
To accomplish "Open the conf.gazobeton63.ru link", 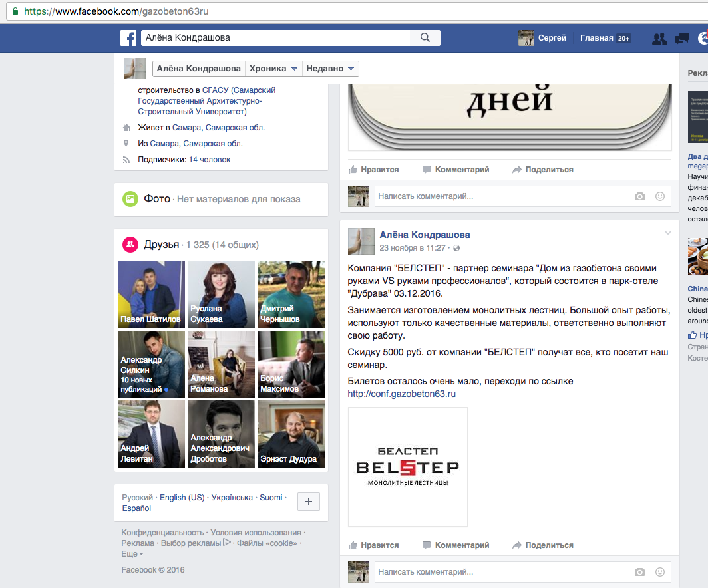I will (x=401, y=394).
